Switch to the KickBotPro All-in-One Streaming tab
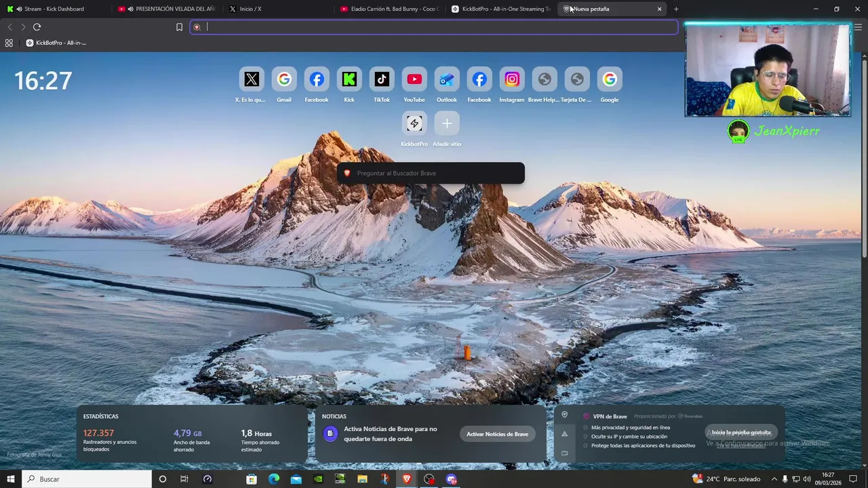This screenshot has width=868, height=488. pos(500,9)
